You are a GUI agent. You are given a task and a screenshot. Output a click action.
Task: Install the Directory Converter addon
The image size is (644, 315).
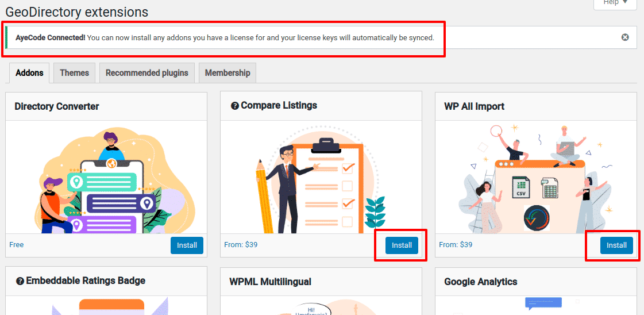(187, 245)
